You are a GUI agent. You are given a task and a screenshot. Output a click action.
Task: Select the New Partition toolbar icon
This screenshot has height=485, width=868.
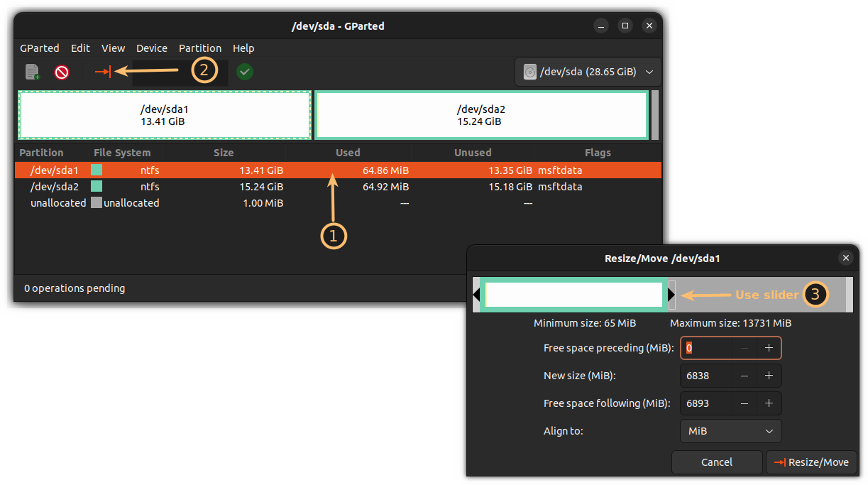pyautogui.click(x=32, y=71)
